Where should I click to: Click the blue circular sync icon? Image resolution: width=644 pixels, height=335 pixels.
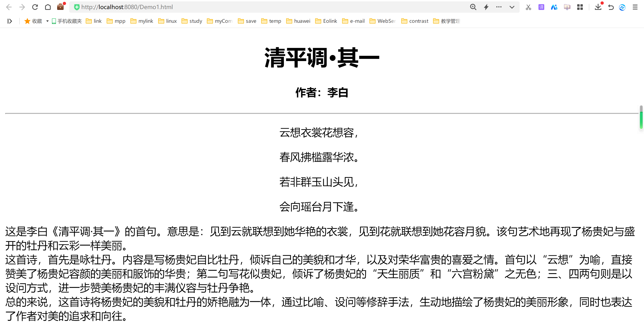(x=622, y=7)
